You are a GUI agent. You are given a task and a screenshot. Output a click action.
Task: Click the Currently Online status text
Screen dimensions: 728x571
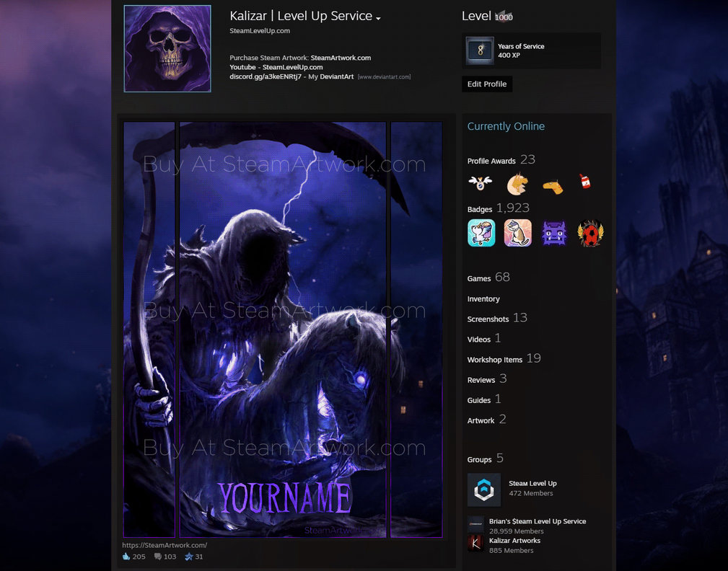(x=506, y=126)
